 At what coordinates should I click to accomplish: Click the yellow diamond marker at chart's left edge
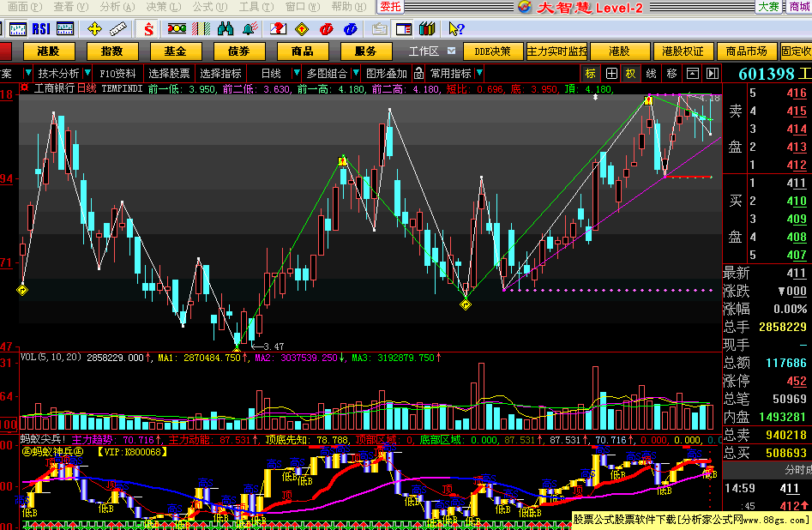(22, 290)
